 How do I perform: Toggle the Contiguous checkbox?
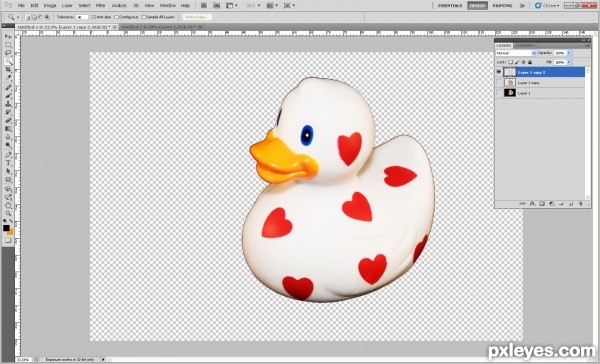coord(117,17)
